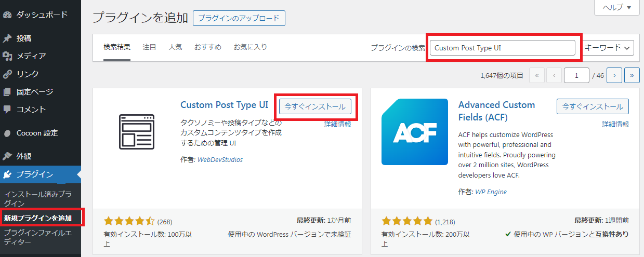Screen dimensions: 644x257
Task: Install Advanced Custom Fields now
Action: (x=593, y=106)
